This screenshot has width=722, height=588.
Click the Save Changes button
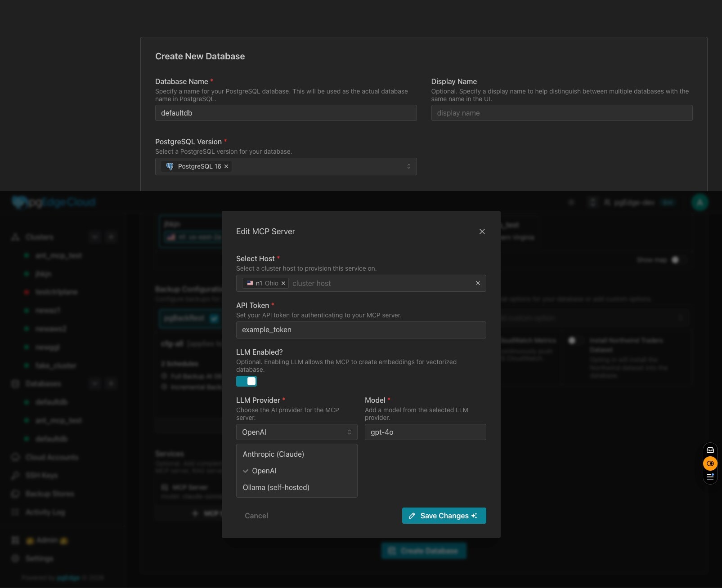444,516
